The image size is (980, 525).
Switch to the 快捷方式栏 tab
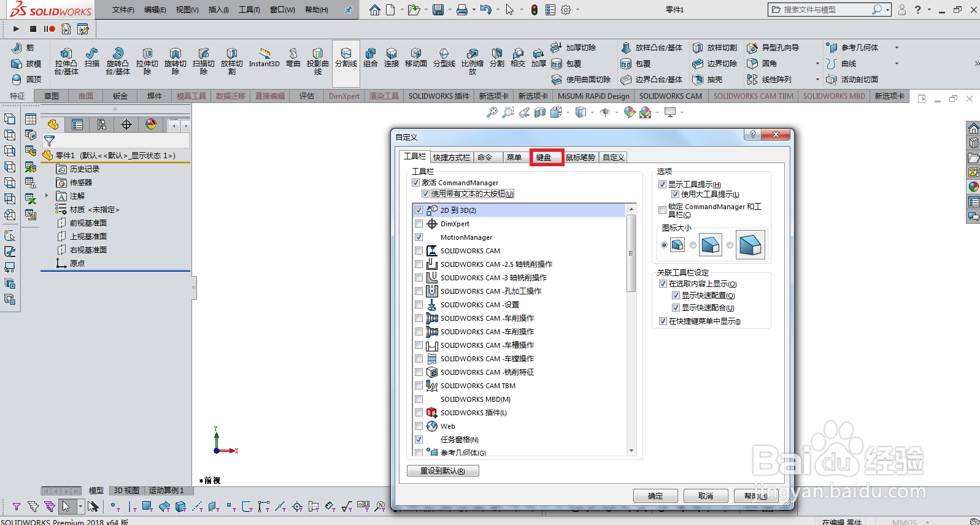pos(452,158)
